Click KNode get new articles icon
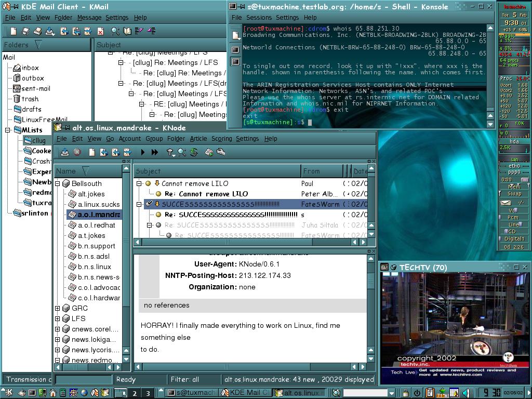The width and height of the screenshot is (532, 399). tap(65, 152)
